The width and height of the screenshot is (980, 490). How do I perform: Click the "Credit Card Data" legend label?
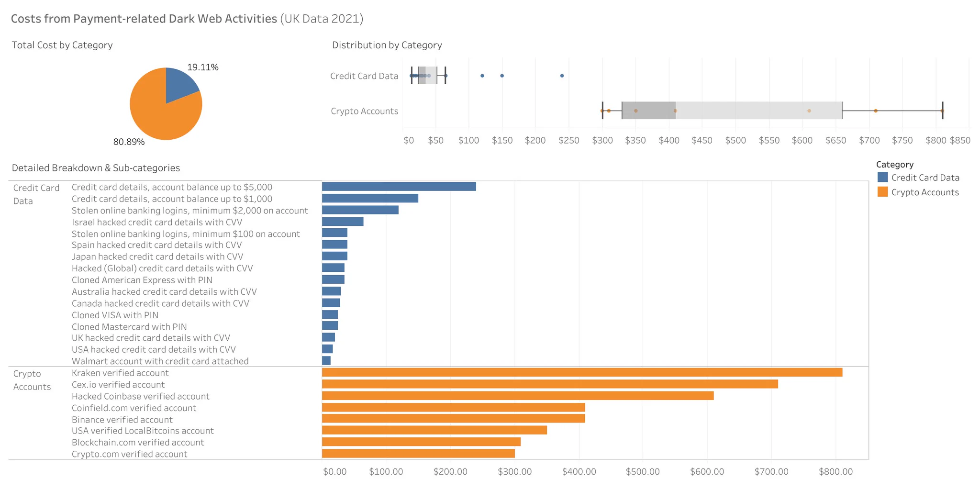point(925,178)
